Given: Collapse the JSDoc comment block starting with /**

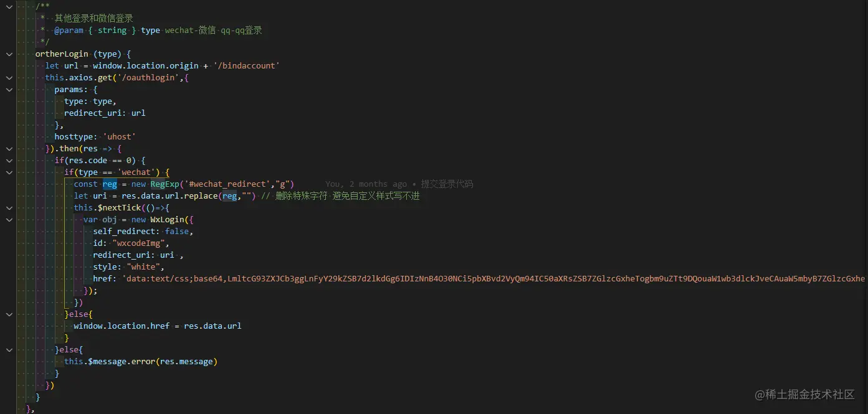Looking at the screenshot, I should point(9,6).
